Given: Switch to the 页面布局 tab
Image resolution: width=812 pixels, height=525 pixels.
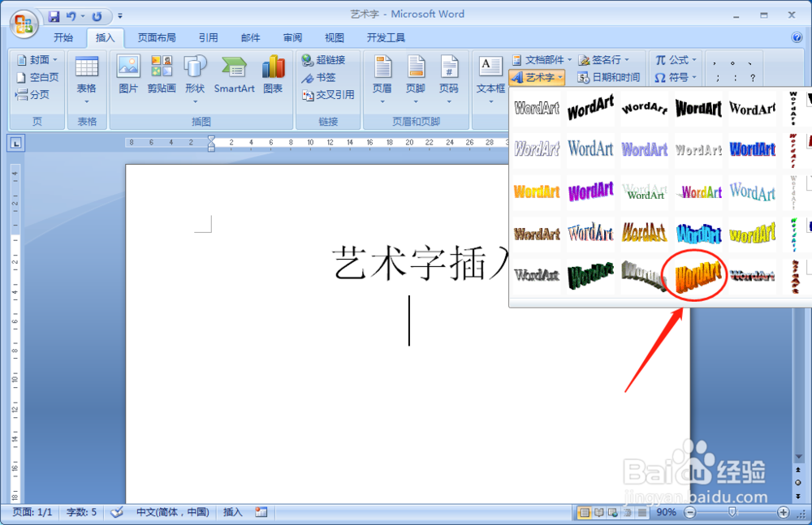Looking at the screenshot, I should point(157,38).
